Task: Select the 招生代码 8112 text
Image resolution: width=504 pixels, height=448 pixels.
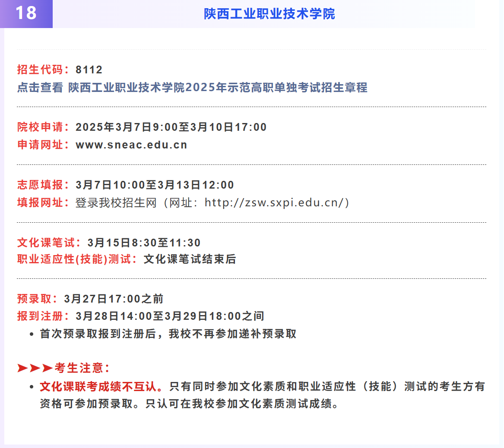Action: click(60, 69)
